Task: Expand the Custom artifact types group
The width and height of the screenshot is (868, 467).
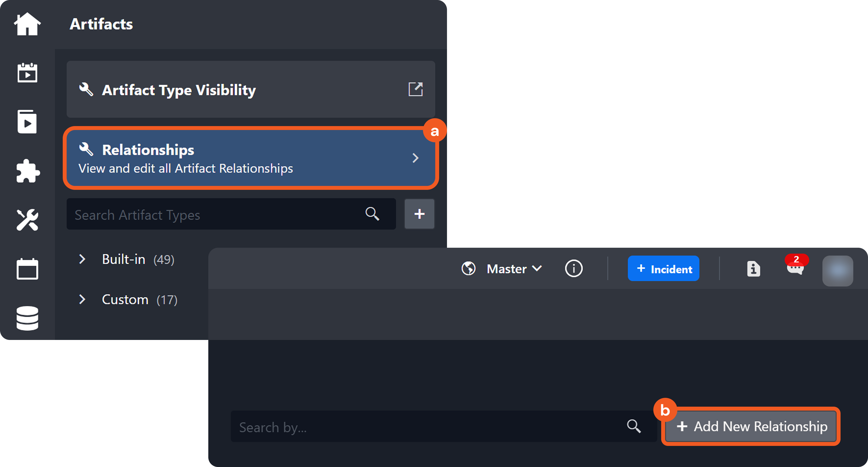Action: [x=82, y=299]
